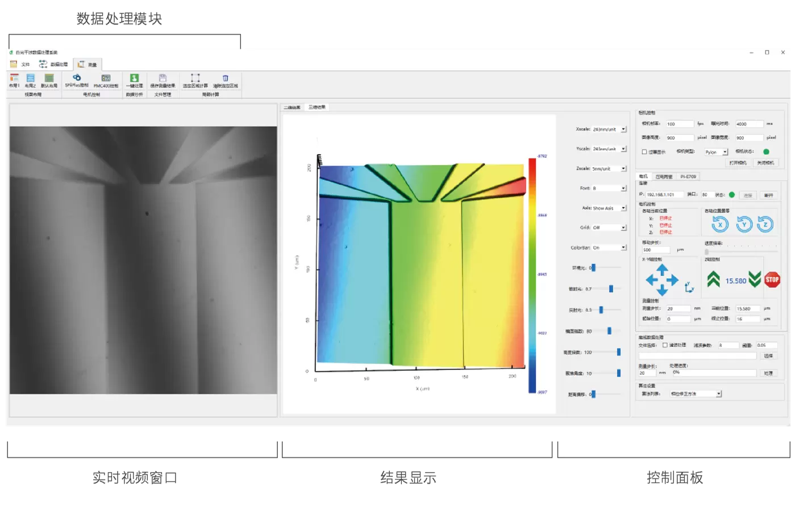The height and width of the screenshot is (507, 812).
Task: Click the slider set to 0.7
Action: click(x=611, y=289)
